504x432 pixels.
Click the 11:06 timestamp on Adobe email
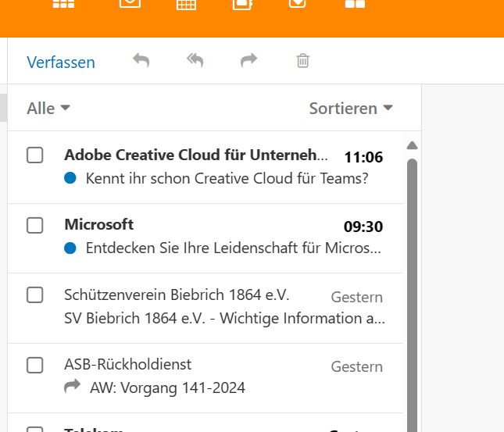363,158
